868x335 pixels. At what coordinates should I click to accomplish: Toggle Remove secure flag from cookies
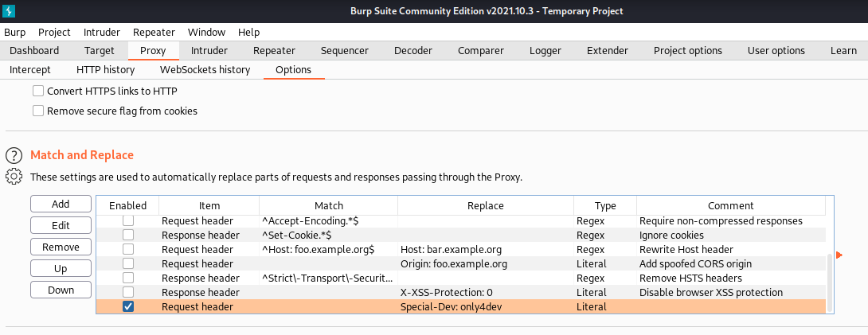click(x=38, y=111)
